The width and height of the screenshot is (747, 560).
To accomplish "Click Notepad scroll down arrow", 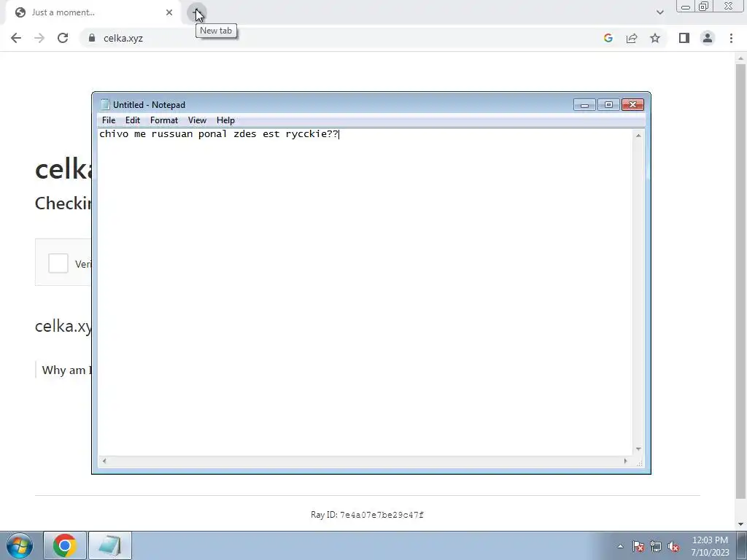I will (x=638, y=449).
